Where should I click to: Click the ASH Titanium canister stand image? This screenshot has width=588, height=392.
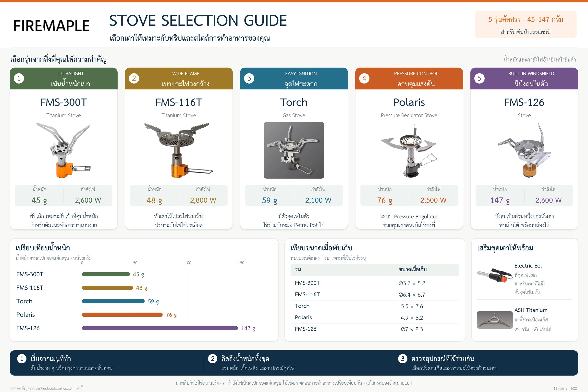point(495,320)
